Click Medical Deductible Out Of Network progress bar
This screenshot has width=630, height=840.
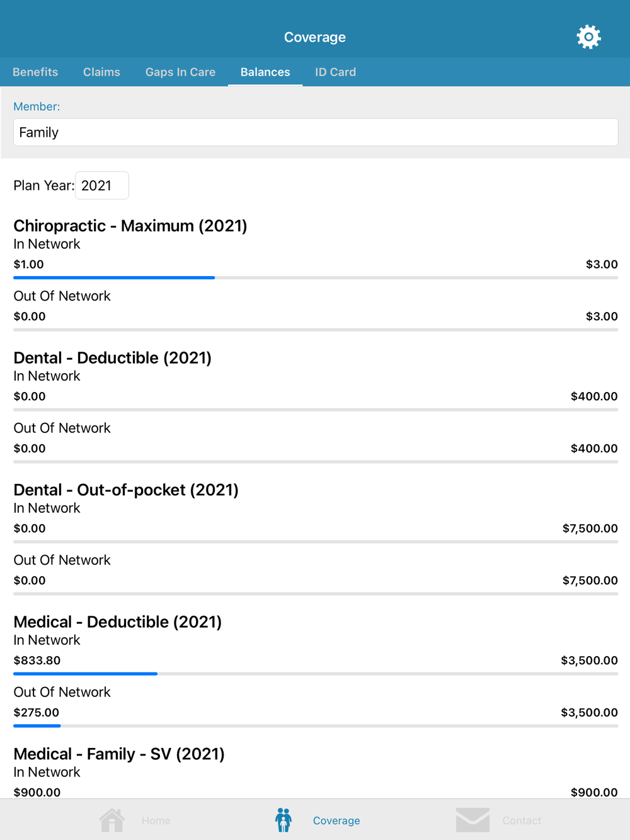(315, 726)
